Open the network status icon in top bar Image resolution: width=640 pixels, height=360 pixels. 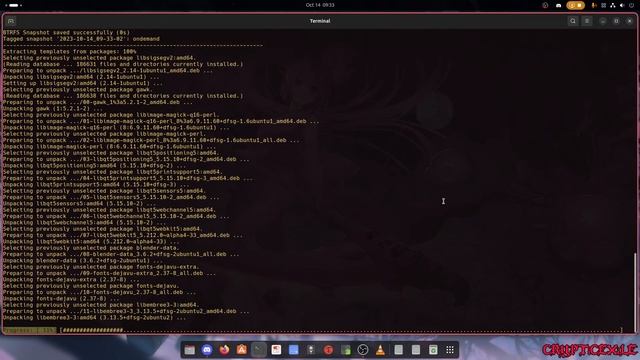point(613,5)
